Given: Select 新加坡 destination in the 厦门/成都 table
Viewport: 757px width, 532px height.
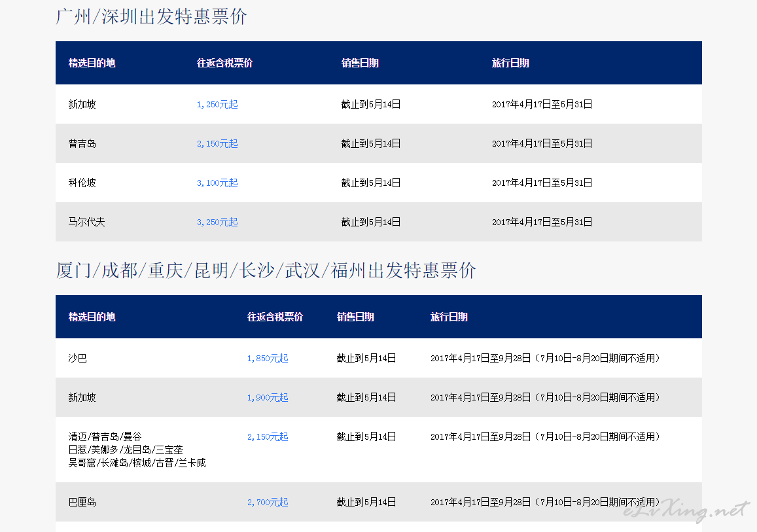Looking at the screenshot, I should 82,397.
